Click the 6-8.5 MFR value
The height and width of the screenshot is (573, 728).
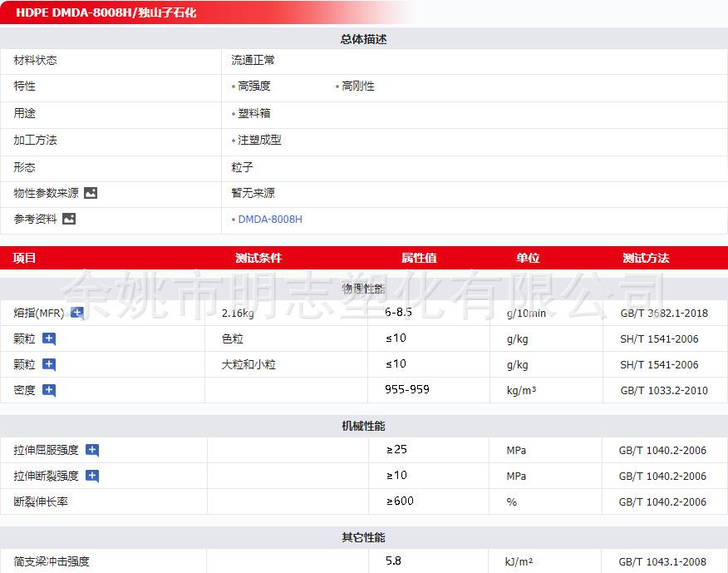click(x=398, y=312)
